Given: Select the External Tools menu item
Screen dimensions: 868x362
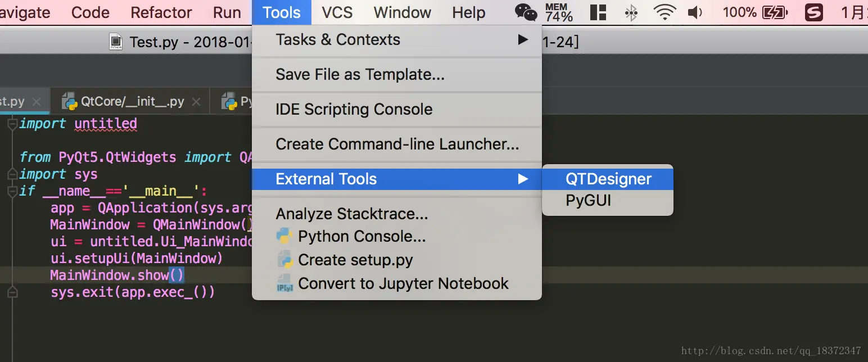Looking at the screenshot, I should (397, 179).
